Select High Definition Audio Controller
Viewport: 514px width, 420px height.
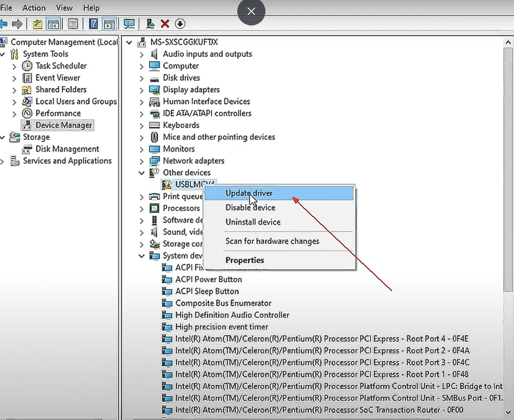[x=232, y=315]
